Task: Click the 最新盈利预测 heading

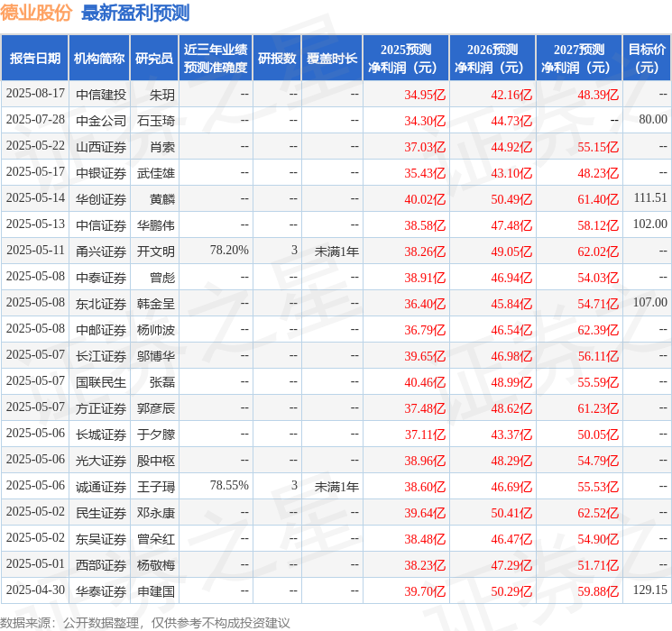Action: [x=135, y=13]
